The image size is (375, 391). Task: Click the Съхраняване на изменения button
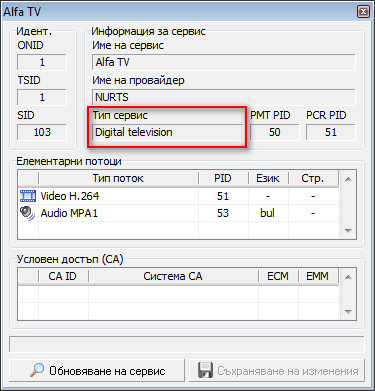[x=277, y=370]
